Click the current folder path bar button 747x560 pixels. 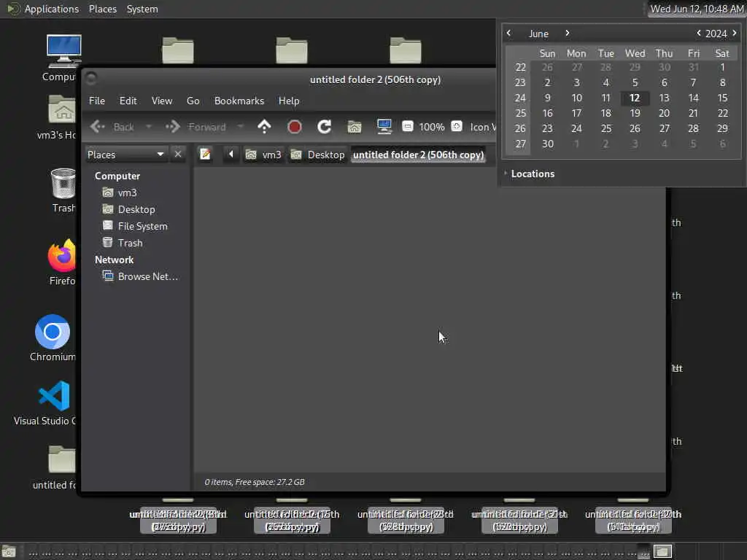(x=418, y=155)
